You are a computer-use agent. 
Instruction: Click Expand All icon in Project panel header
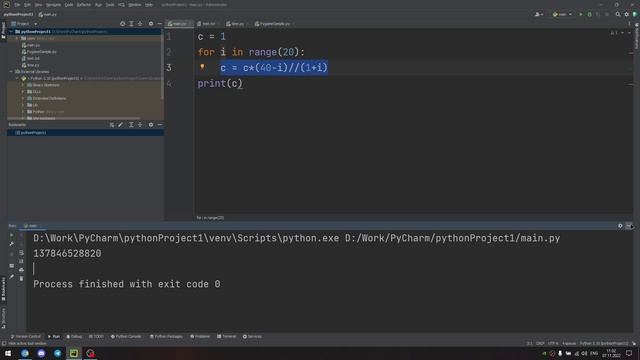click(131, 24)
